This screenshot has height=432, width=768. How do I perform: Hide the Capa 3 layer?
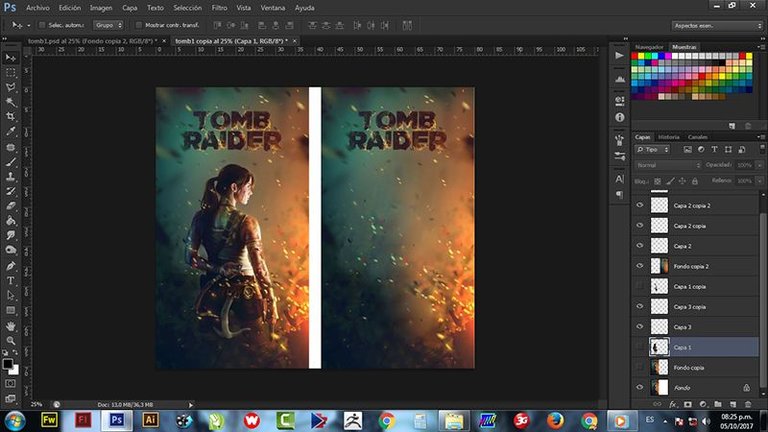pyautogui.click(x=640, y=326)
